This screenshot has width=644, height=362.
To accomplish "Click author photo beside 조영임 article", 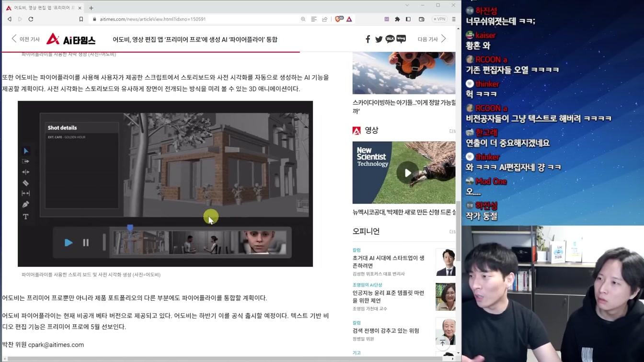I will pyautogui.click(x=446, y=297).
